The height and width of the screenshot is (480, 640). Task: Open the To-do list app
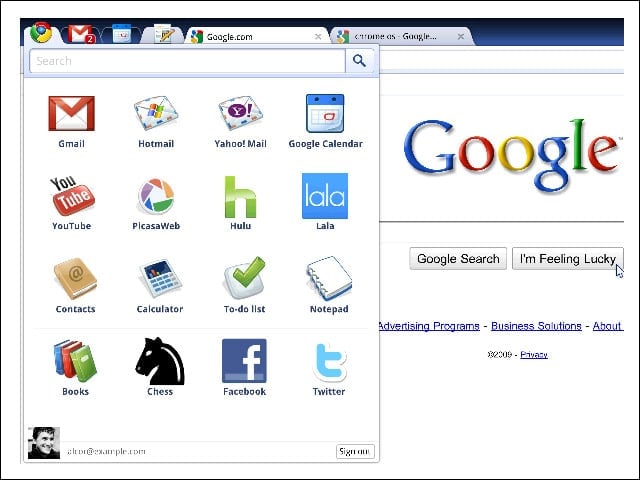coord(244,278)
